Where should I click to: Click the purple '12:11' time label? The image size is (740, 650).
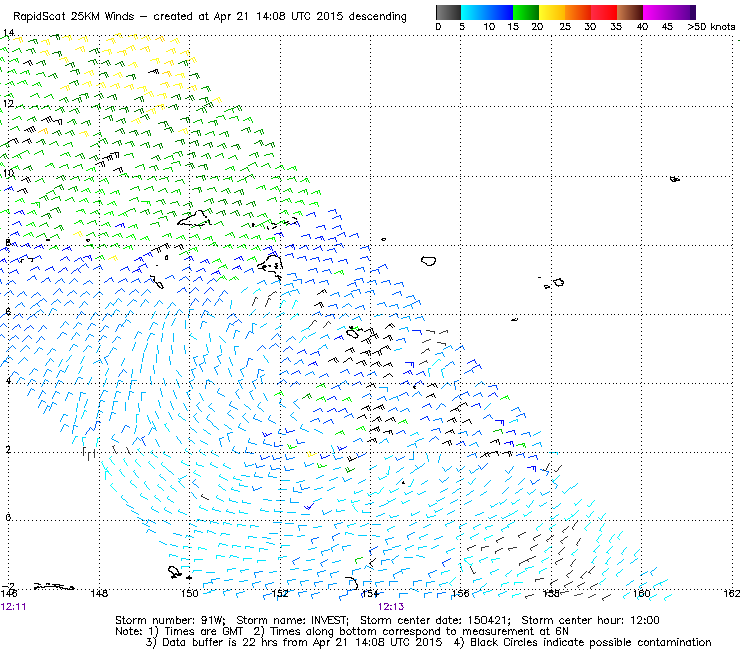13,607
